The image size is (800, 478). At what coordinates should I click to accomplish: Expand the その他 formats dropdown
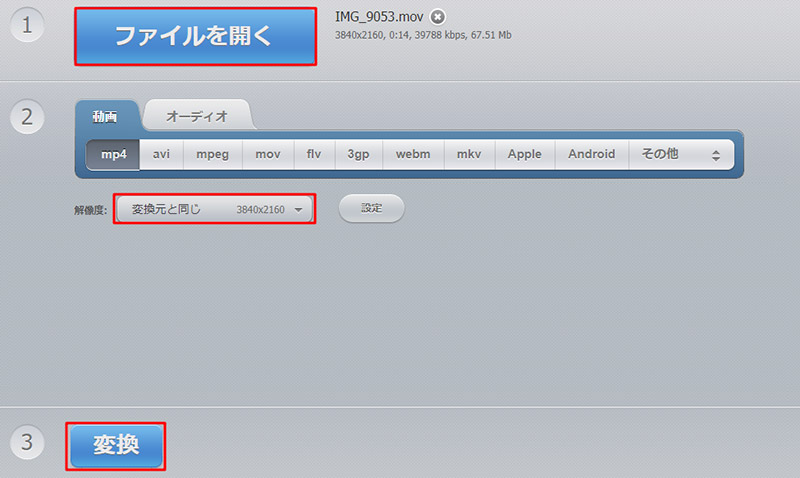tap(680, 154)
